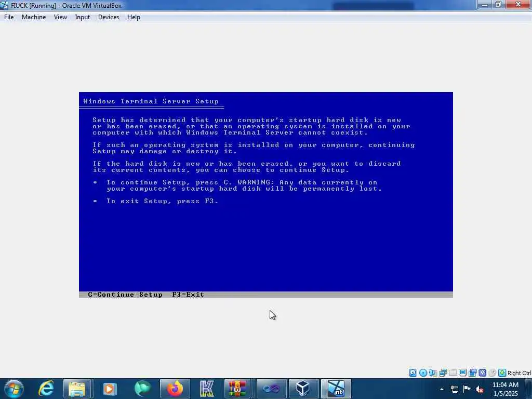Open the File menu

click(x=9, y=17)
